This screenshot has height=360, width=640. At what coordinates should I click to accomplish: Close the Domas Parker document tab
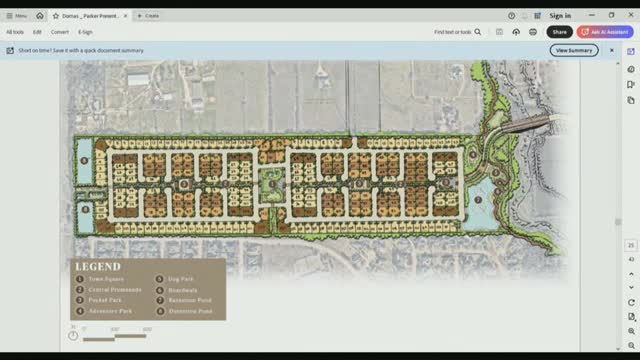125,16
